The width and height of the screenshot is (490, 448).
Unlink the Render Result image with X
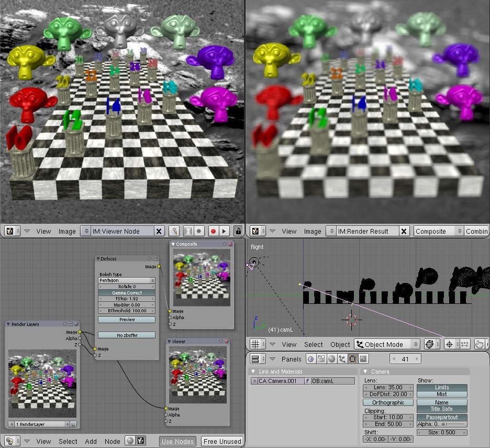coord(404,231)
